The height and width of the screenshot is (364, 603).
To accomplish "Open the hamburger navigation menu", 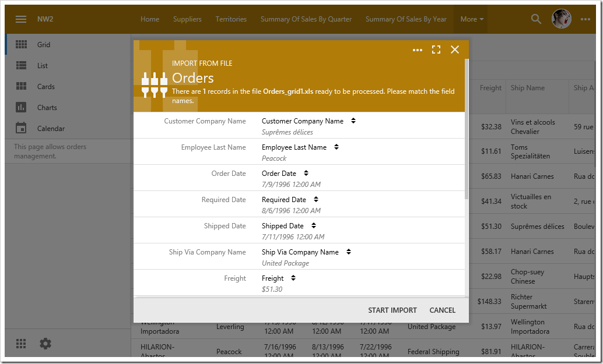I will pos(21,19).
